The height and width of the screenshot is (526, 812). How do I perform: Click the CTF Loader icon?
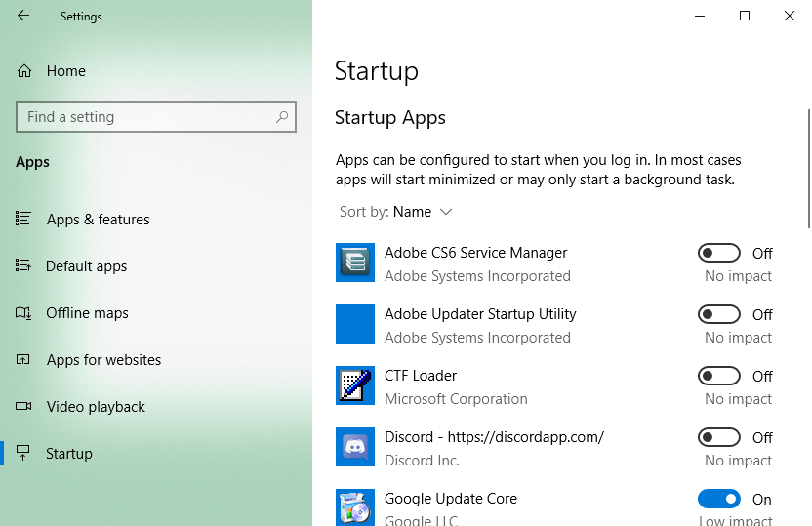[x=354, y=386]
